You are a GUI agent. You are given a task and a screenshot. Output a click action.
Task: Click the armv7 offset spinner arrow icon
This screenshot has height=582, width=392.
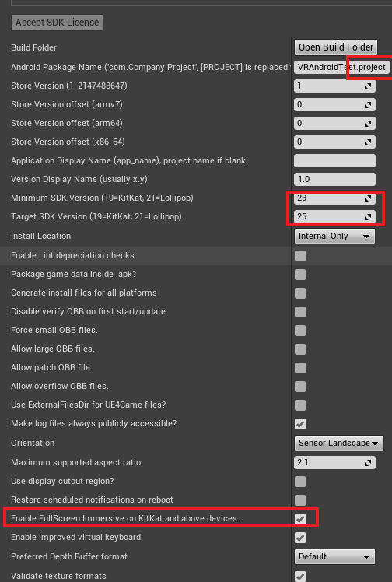pyautogui.click(x=368, y=105)
